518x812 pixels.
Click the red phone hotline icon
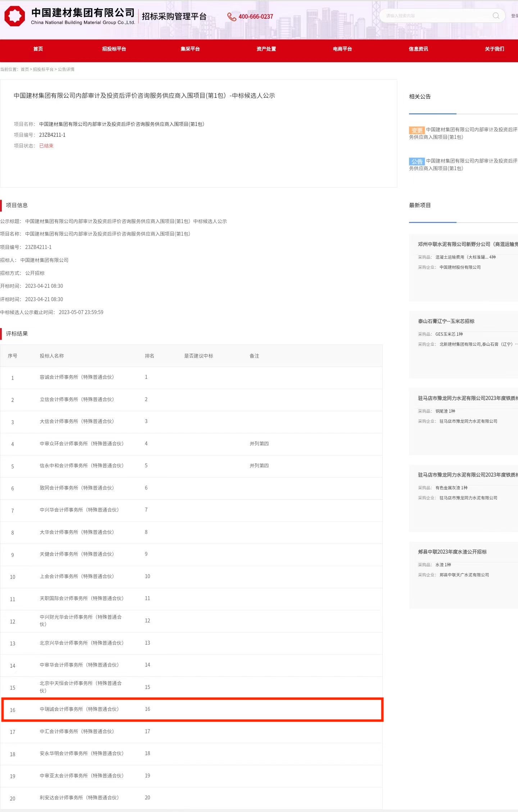pos(232,17)
